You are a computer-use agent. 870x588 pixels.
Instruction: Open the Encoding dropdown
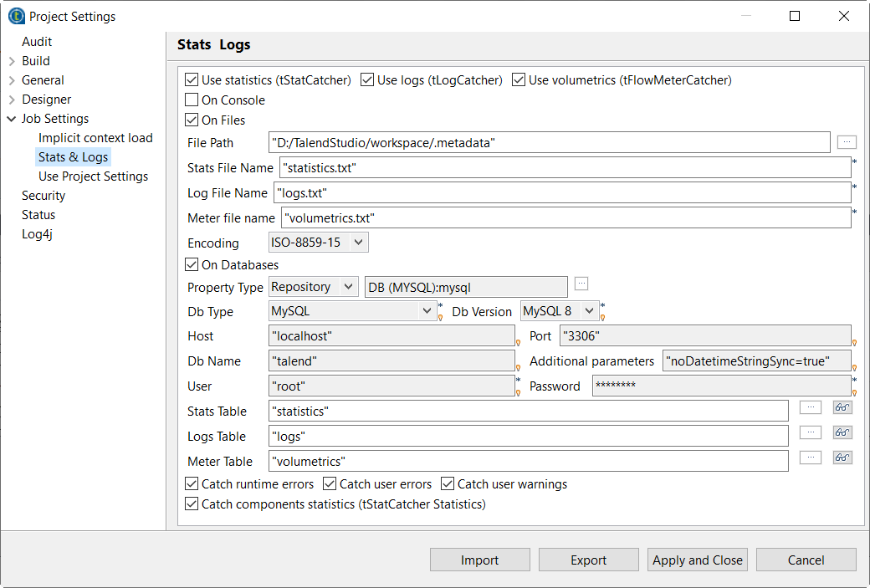tap(318, 243)
